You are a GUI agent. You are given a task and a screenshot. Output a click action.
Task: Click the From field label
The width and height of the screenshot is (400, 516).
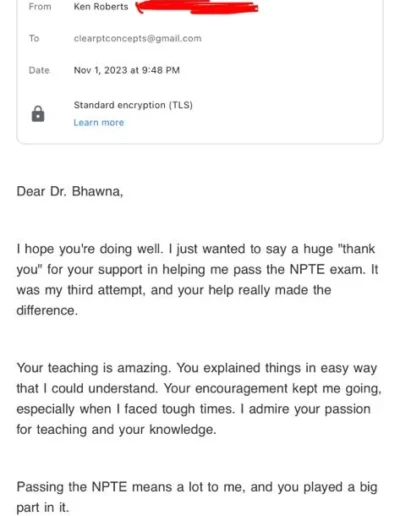40,7
